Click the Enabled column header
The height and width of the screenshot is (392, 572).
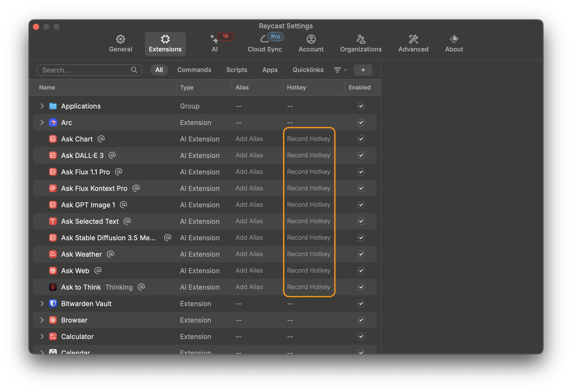[x=360, y=87]
